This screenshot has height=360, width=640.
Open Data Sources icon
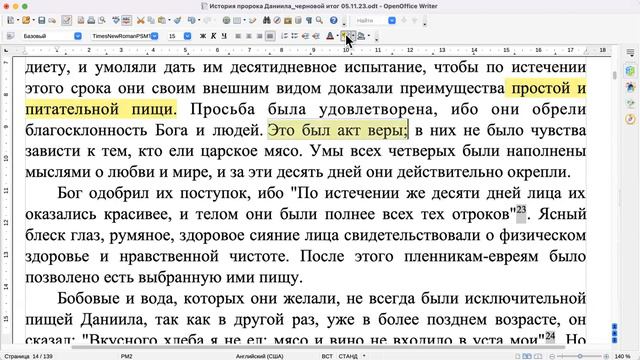point(298,20)
